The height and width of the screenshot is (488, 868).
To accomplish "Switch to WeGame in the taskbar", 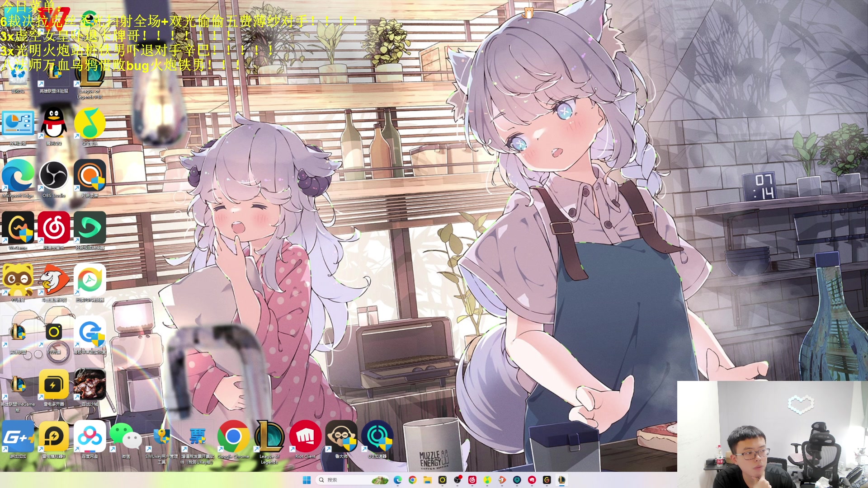I will [x=547, y=480].
